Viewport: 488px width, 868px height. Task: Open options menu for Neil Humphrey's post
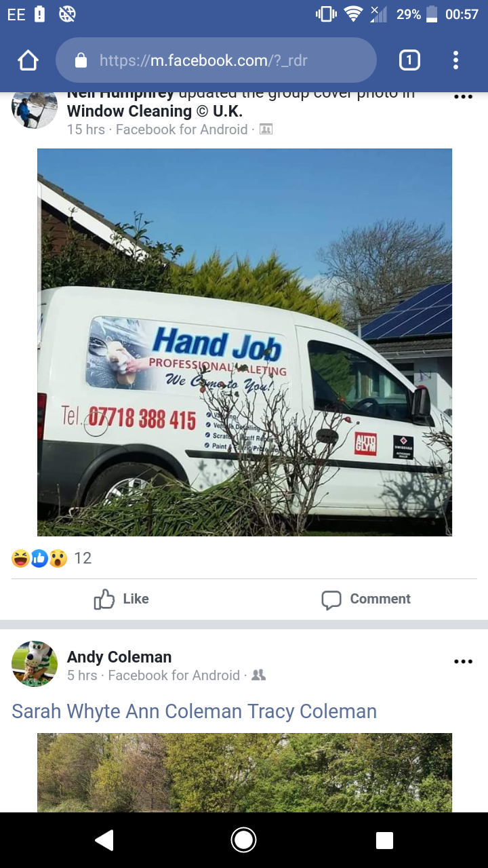[x=463, y=97]
